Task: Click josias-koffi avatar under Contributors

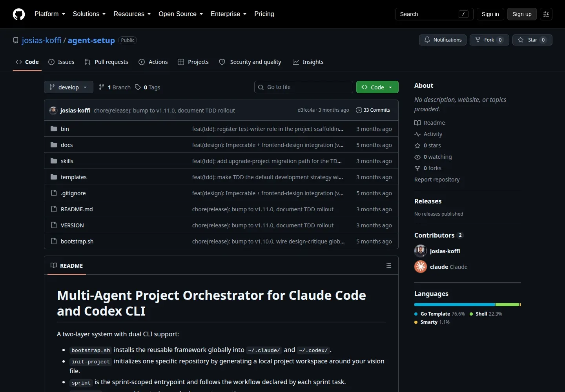Action: (421, 251)
